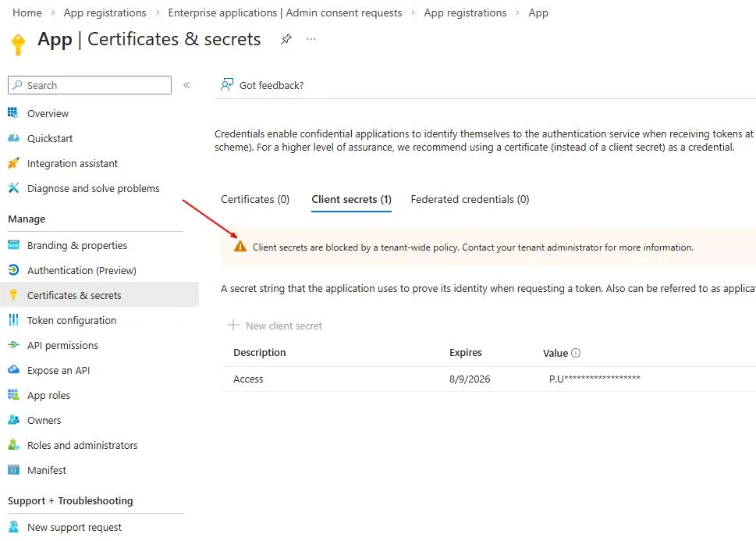The image size is (756, 541).
Task: Open the Manifest menu item
Action: coord(46,470)
